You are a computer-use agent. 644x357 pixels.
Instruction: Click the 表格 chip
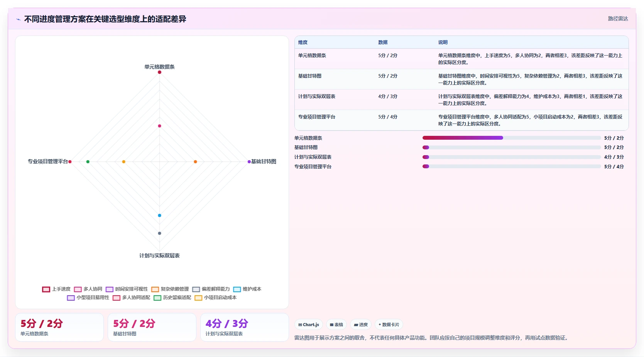click(336, 325)
